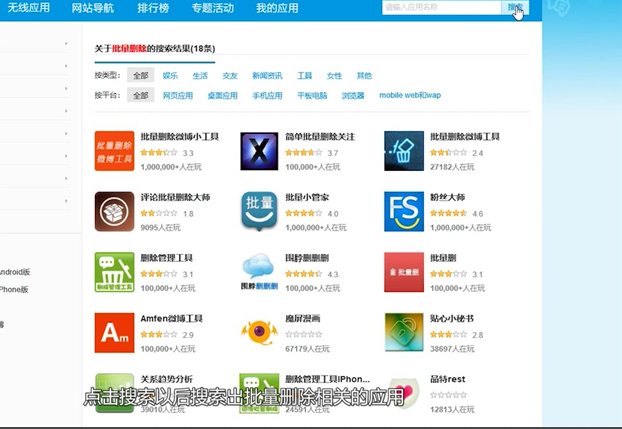The image size is (622, 429).
Task: Click the search input field at top
Action: click(x=442, y=7)
